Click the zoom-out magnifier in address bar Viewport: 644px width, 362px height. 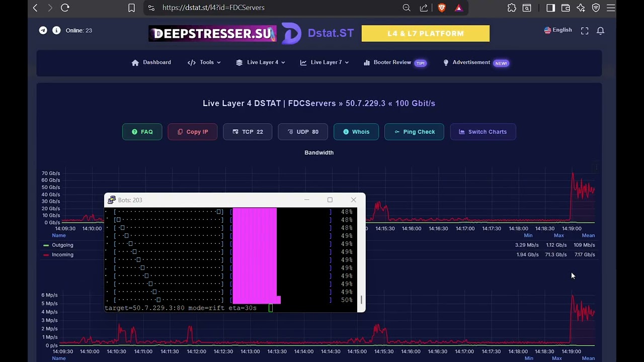tap(407, 8)
